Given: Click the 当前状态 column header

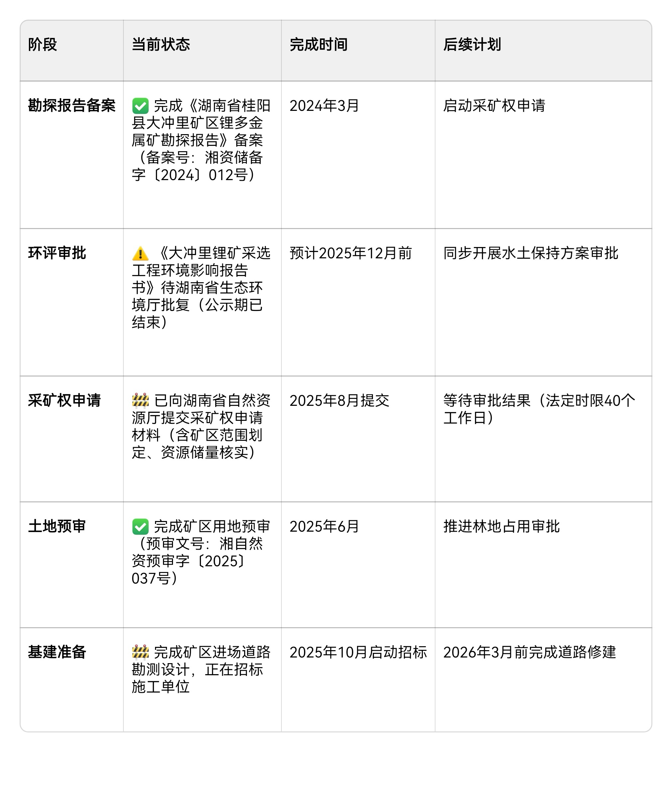Looking at the screenshot, I should click(161, 44).
